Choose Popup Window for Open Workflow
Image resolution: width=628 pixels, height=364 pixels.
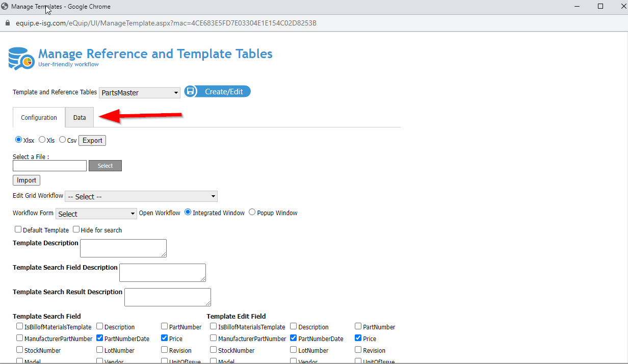click(252, 212)
